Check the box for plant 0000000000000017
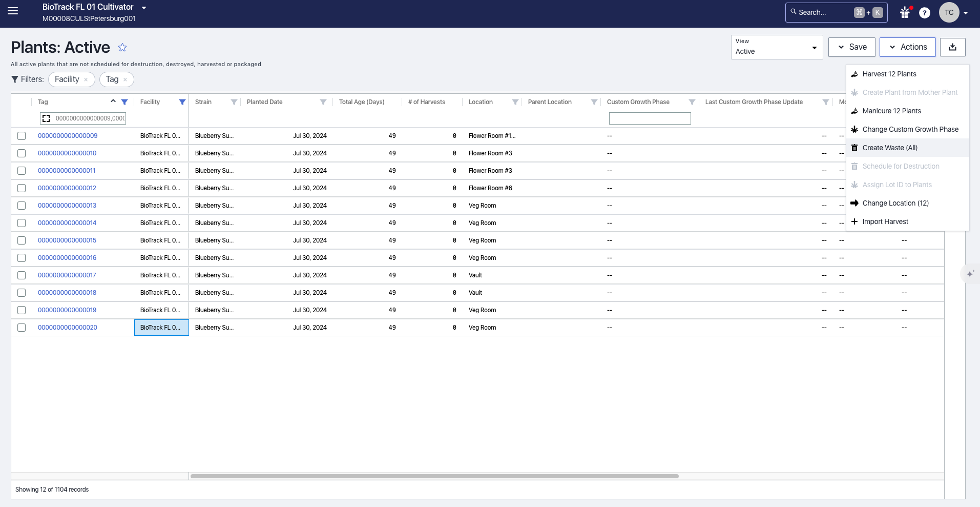This screenshot has width=980, height=507. click(x=22, y=275)
